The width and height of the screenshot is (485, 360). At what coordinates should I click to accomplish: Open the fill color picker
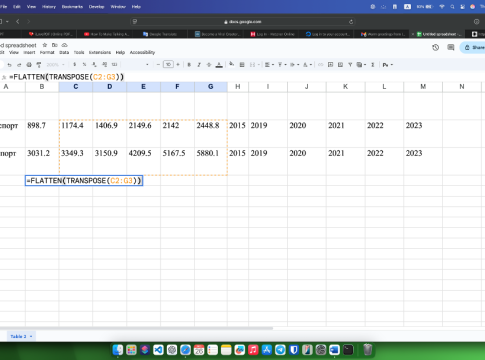coord(232,64)
